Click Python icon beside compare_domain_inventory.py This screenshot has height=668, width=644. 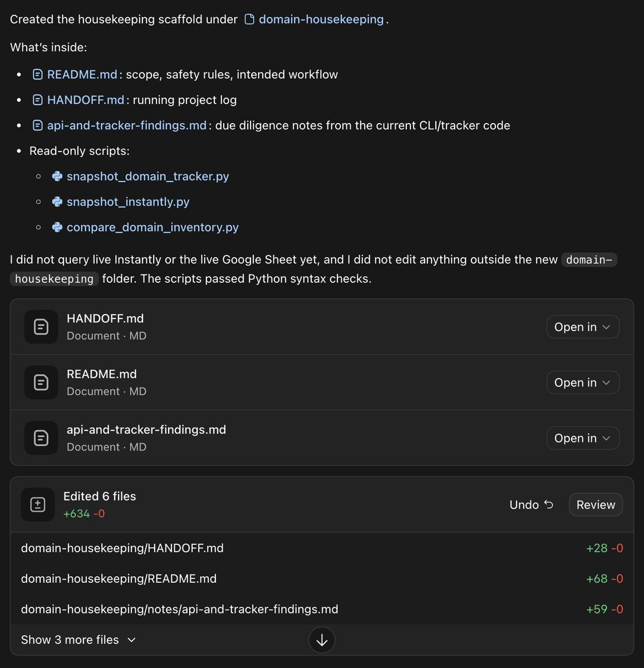57,227
